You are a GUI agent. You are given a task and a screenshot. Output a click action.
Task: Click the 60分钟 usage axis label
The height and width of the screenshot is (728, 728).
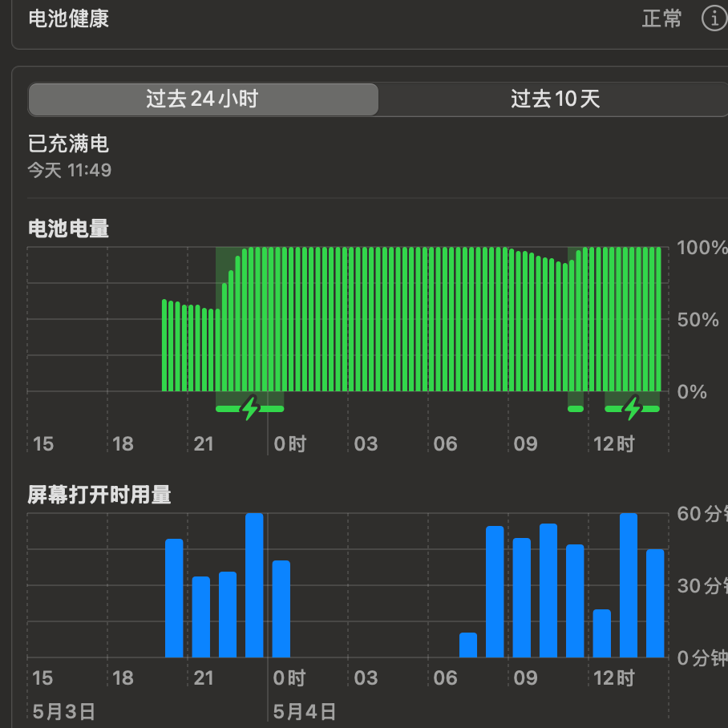(x=702, y=513)
